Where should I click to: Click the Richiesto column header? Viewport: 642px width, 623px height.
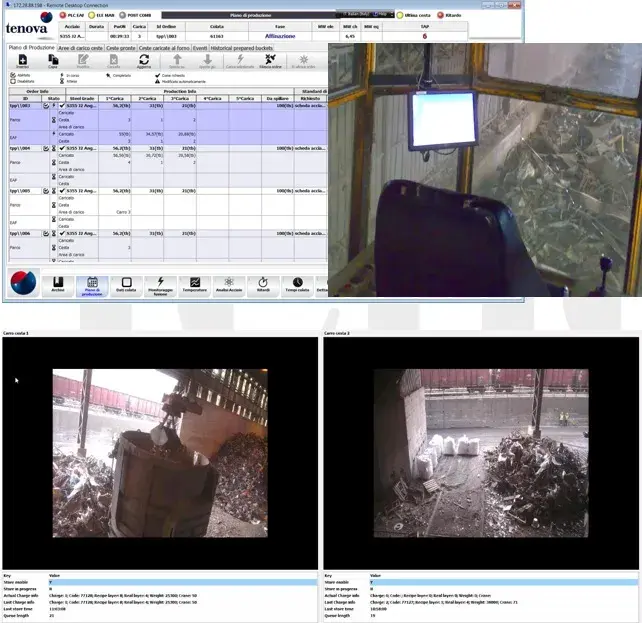(310, 99)
